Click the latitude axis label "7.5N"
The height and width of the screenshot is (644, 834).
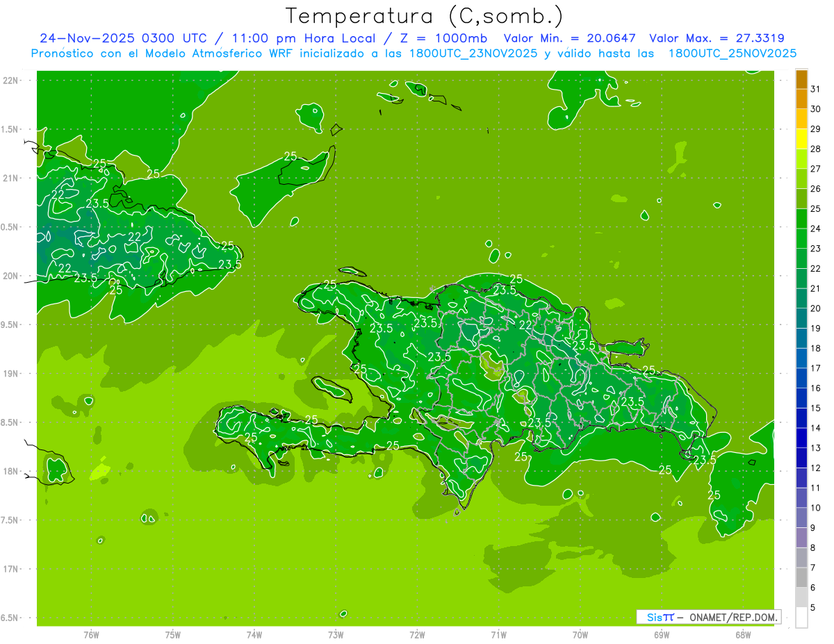pos(10,521)
